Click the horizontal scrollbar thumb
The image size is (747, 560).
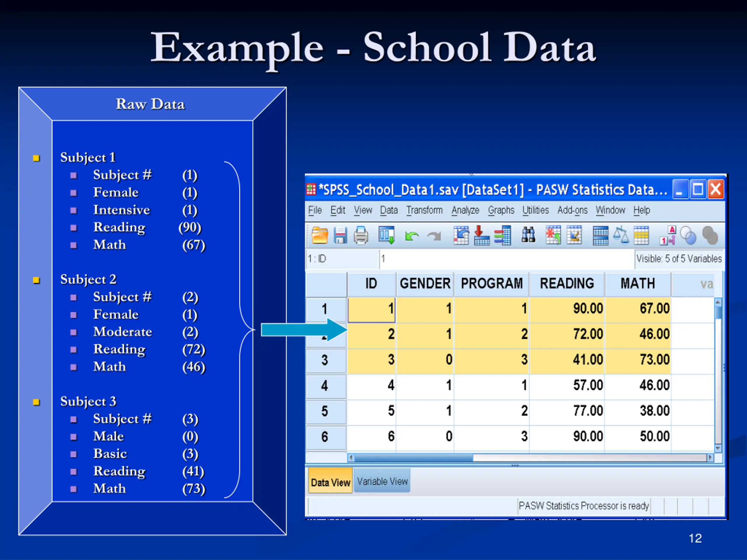(414, 458)
